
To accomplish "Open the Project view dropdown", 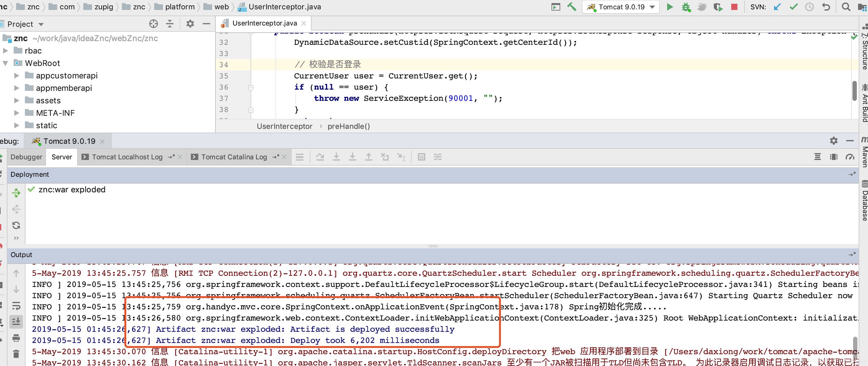I will coord(41,24).
